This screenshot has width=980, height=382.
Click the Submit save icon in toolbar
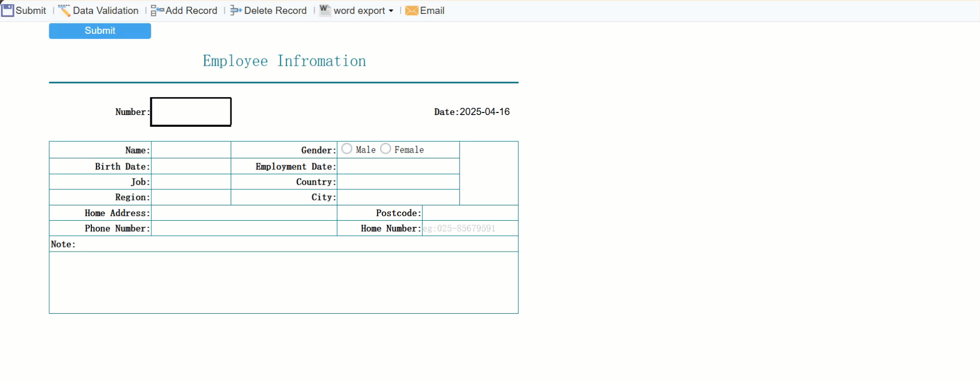point(8,10)
